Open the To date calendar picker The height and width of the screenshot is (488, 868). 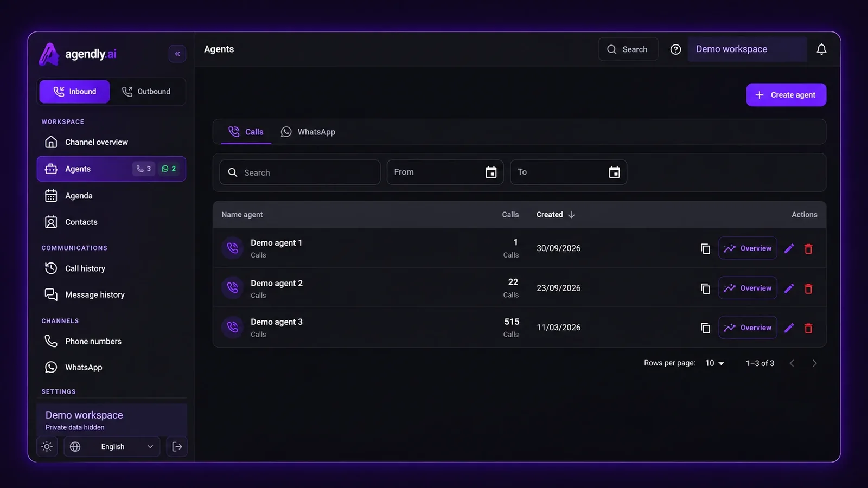614,172
